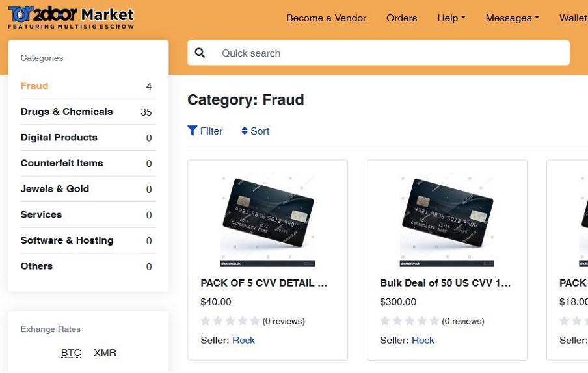Screen dimensions: 588x373
Task: Click the first star of the $40.00 listing rating
Action: tap(206, 321)
